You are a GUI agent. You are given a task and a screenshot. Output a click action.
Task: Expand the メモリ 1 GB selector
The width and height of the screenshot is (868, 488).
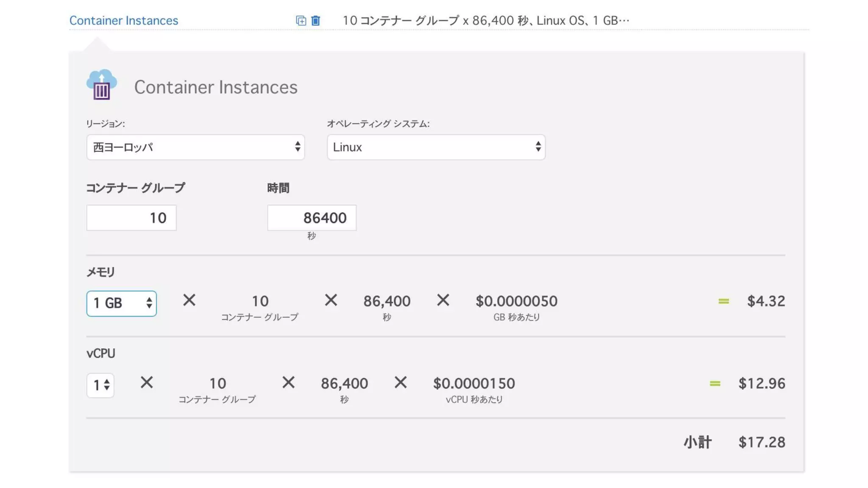[x=122, y=303]
